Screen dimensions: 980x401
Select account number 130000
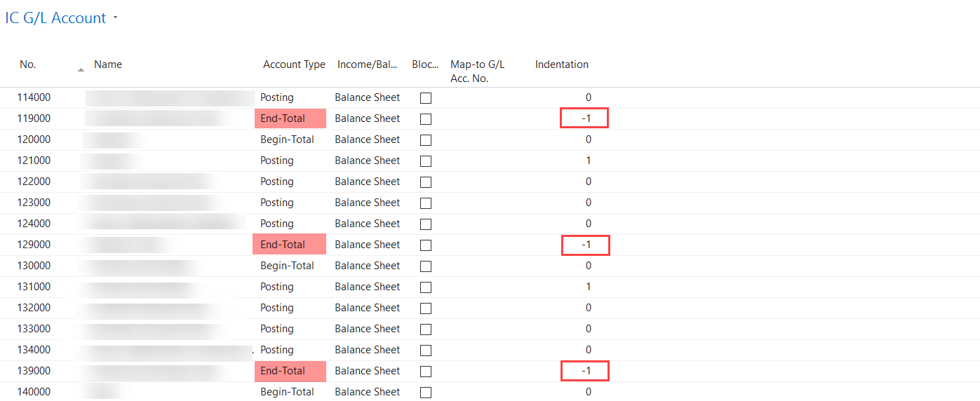pyautogui.click(x=34, y=266)
